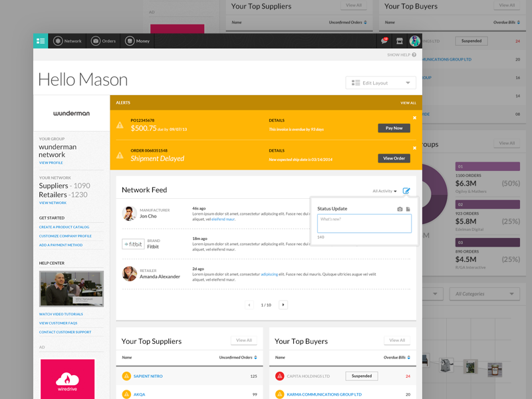Open Watch Video Tutorials link

click(61, 314)
